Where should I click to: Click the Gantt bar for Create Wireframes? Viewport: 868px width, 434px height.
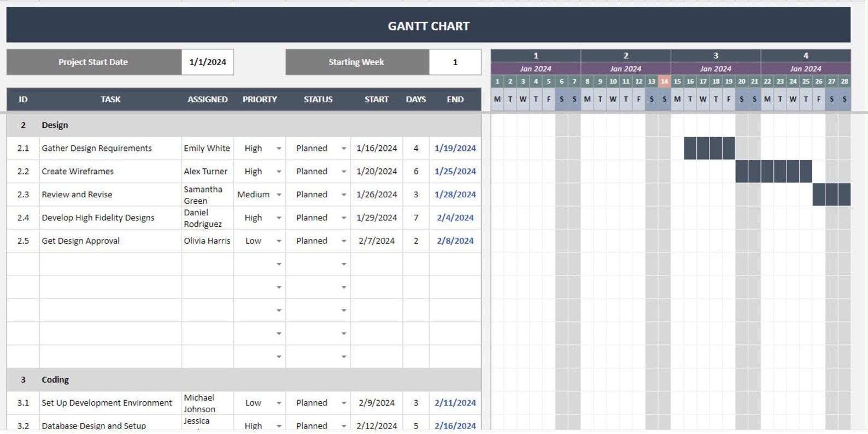[773, 172]
